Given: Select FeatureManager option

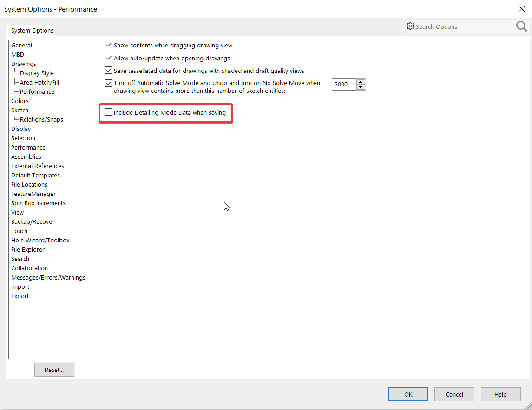Looking at the screenshot, I should (x=33, y=194).
